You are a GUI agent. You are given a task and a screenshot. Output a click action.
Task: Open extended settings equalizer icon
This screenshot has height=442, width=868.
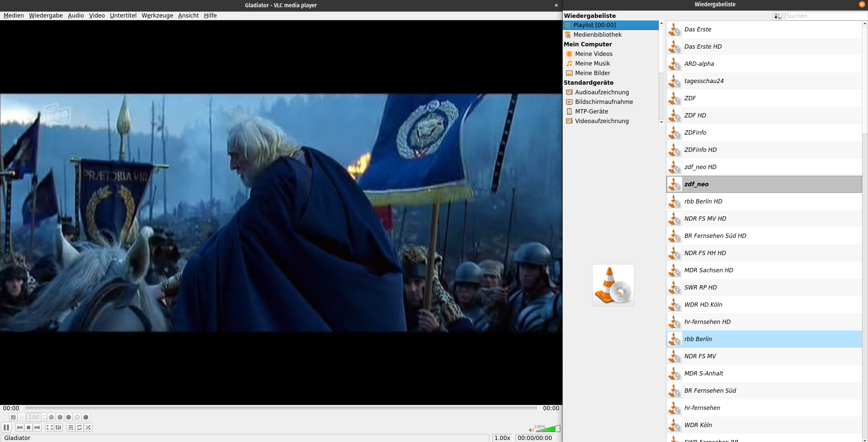point(58,427)
